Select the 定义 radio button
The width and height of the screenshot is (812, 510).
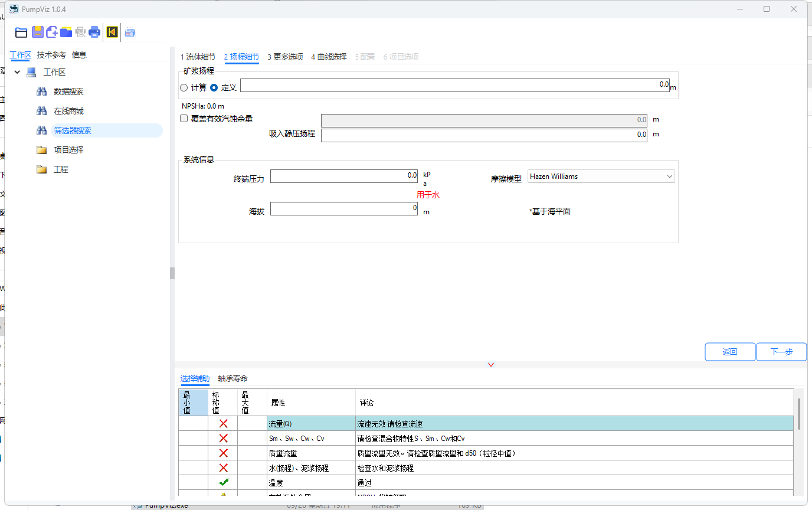214,87
